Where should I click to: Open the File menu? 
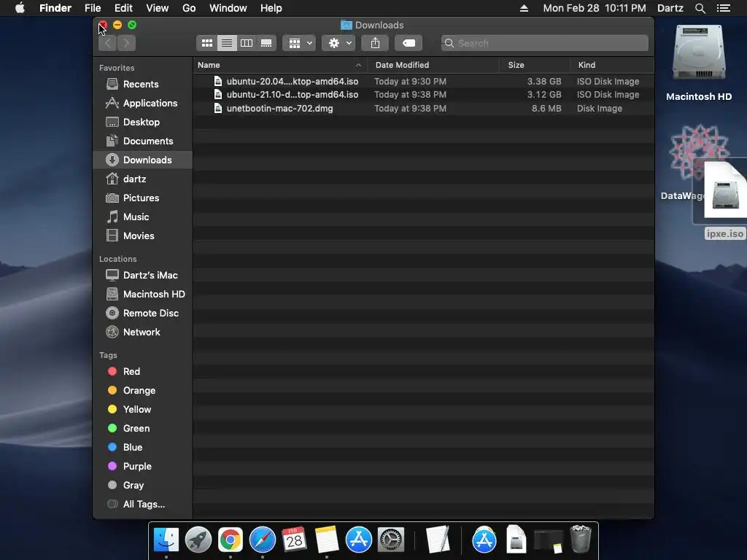(x=93, y=8)
